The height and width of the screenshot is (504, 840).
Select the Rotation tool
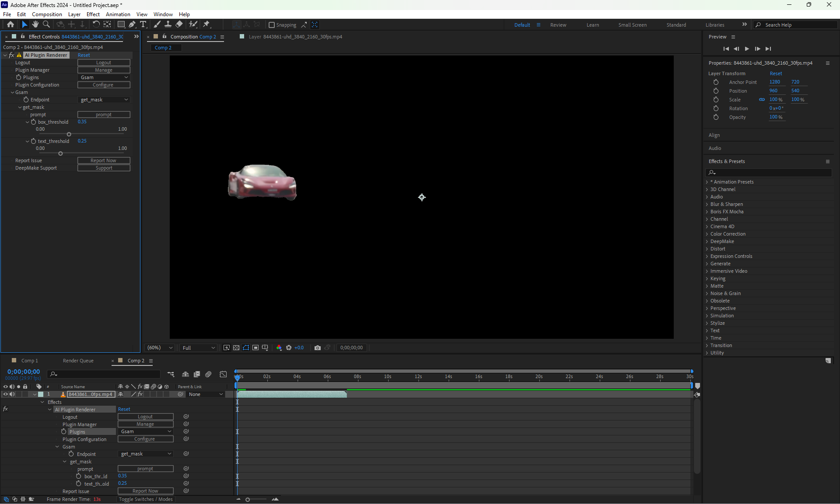pos(96,24)
